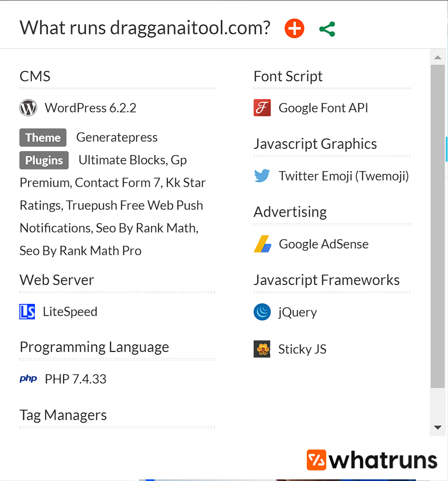
Task: Click the 'Ultimate Blocks, Gp' plugin text
Action: pyautogui.click(x=132, y=160)
